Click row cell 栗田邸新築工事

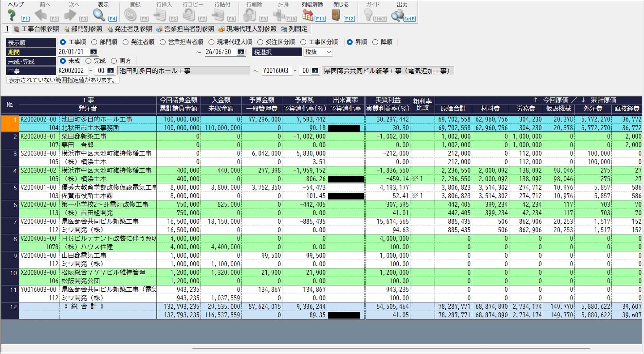(108, 136)
